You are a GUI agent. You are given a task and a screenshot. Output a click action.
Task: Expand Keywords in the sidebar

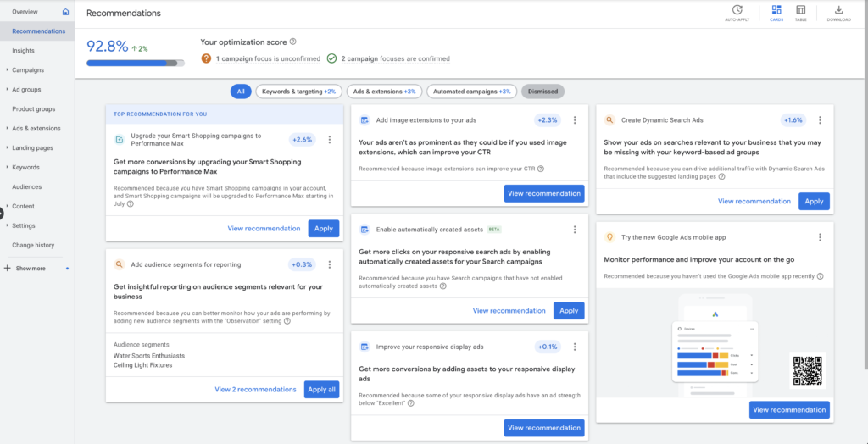click(7, 167)
